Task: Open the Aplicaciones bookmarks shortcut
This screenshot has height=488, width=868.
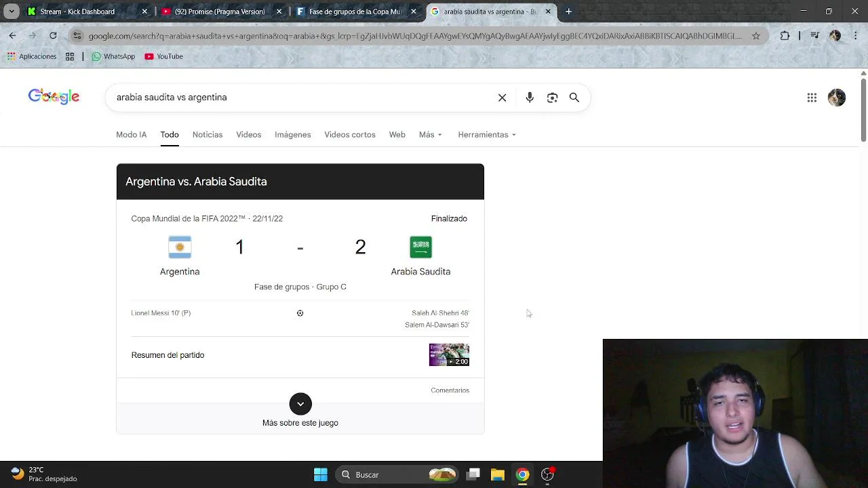Action: (32, 56)
